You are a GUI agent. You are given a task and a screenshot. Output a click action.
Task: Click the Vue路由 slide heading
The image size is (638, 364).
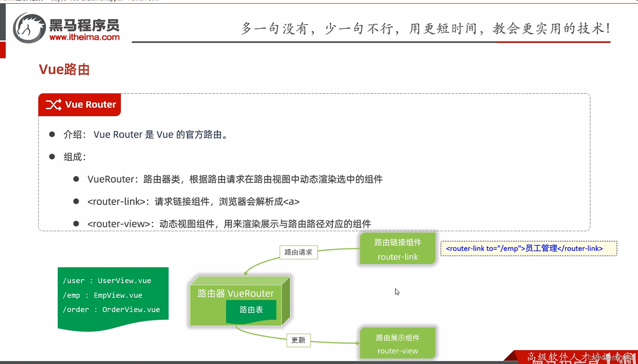(64, 69)
